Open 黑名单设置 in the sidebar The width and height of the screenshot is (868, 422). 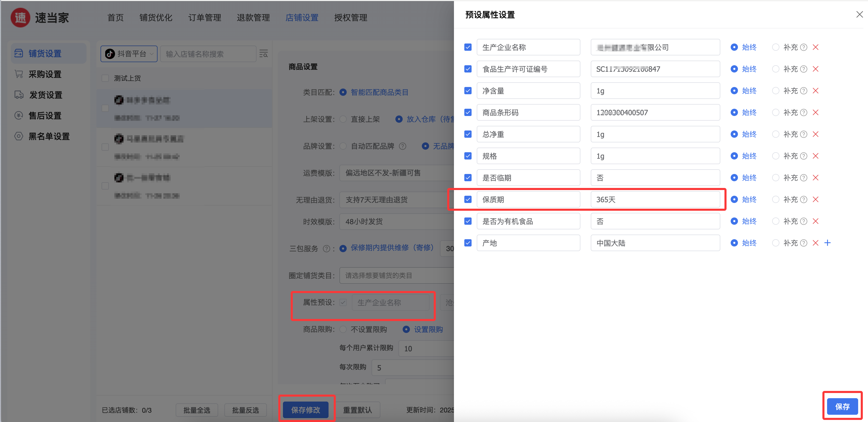click(x=49, y=136)
